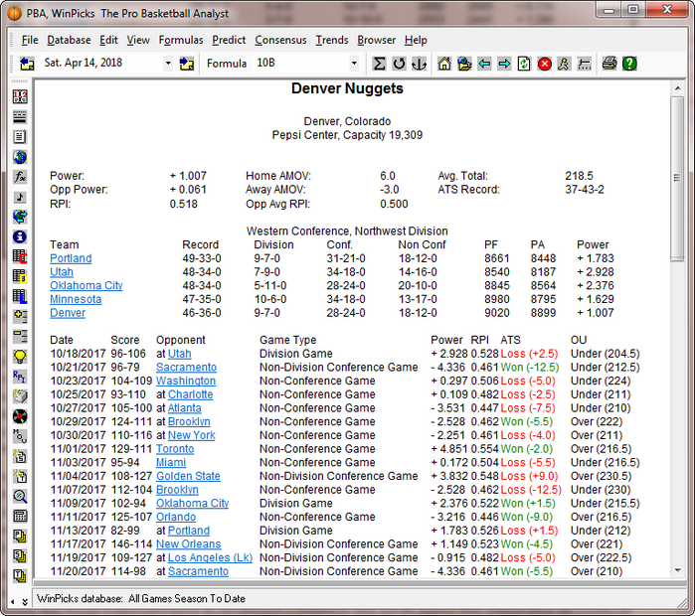The height and width of the screenshot is (616, 695).
Task: Open the Help menu
Action: (416, 41)
